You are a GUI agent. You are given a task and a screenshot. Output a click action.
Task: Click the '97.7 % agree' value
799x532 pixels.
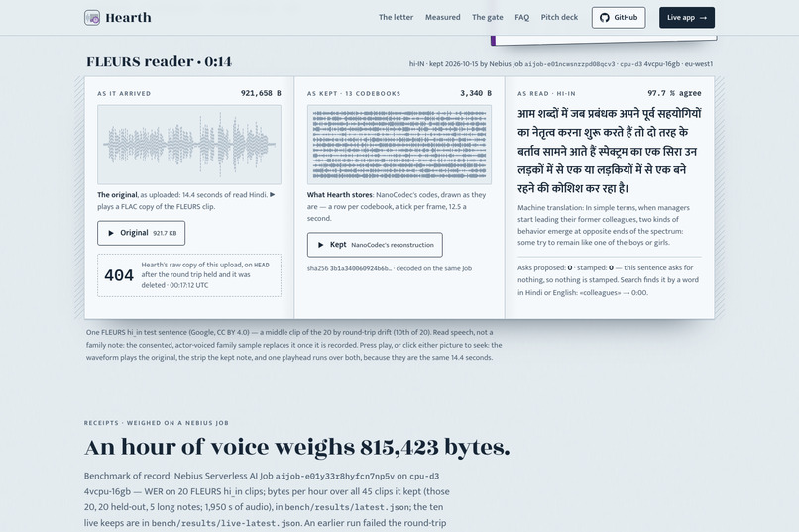[674, 93]
